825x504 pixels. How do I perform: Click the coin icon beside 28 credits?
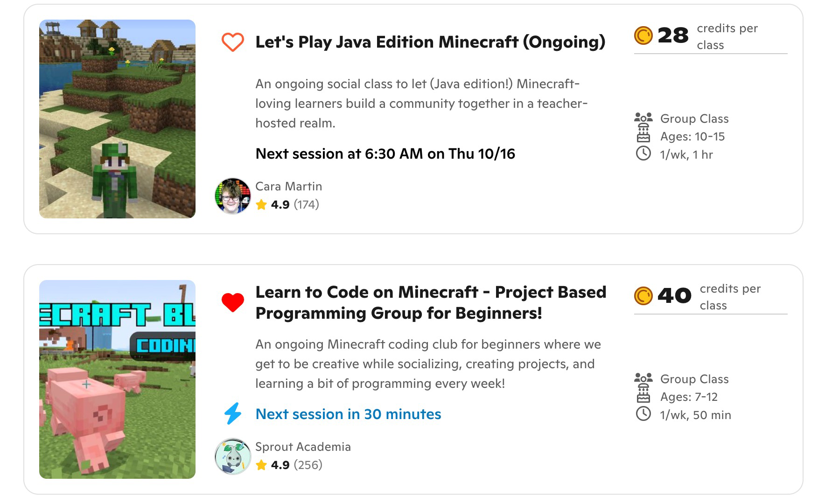(x=643, y=35)
